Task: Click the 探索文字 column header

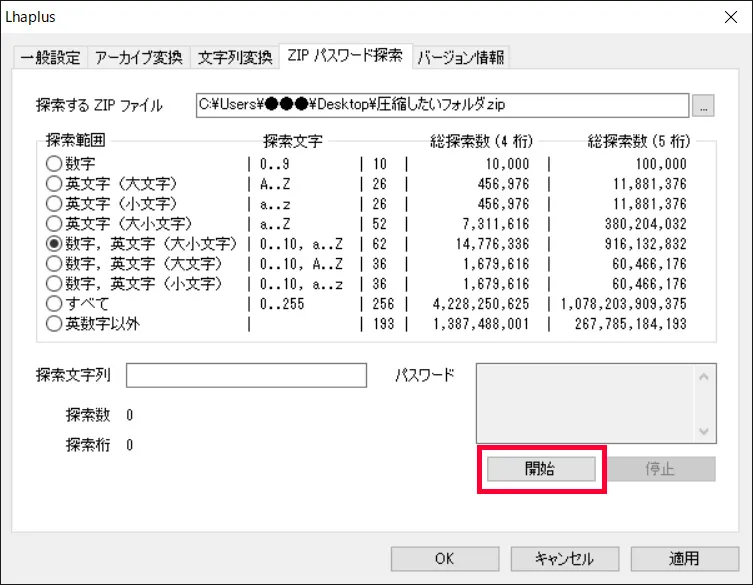Action: 292,141
